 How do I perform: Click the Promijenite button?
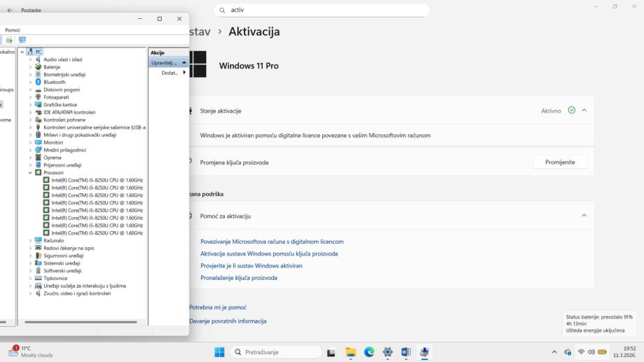pos(560,162)
